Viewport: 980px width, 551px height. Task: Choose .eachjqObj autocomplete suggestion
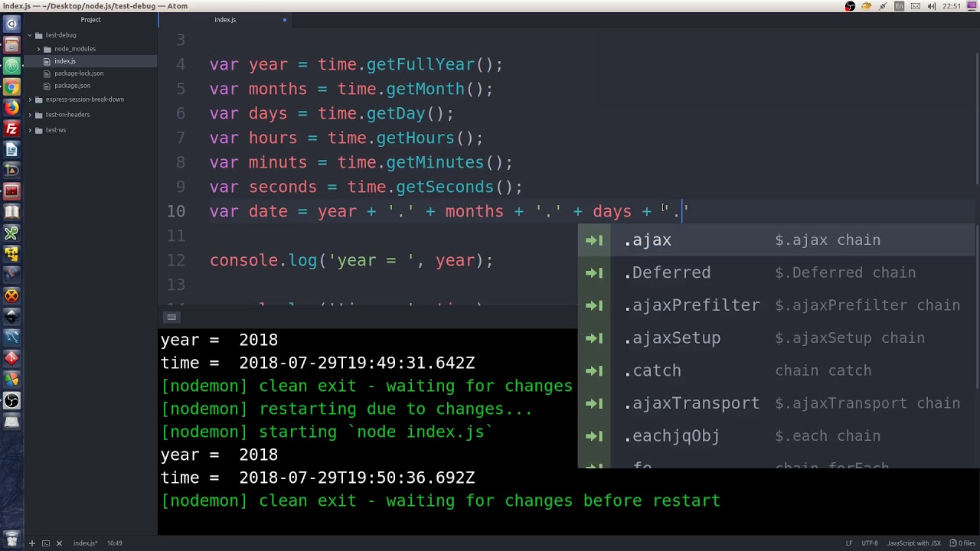tap(778, 436)
